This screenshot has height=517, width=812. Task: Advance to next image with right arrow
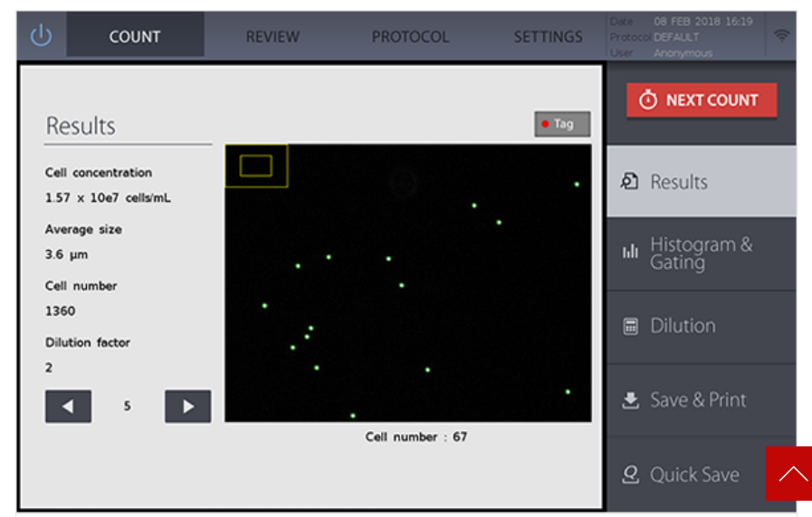tap(187, 407)
